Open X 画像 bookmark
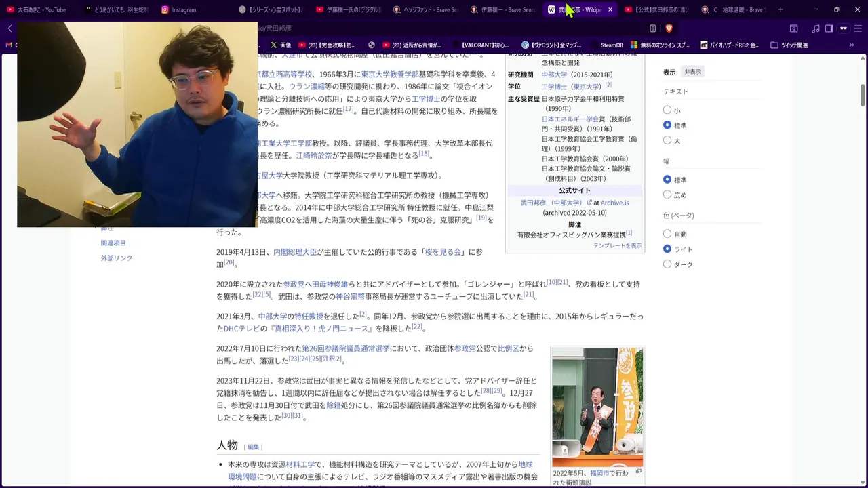 point(281,45)
